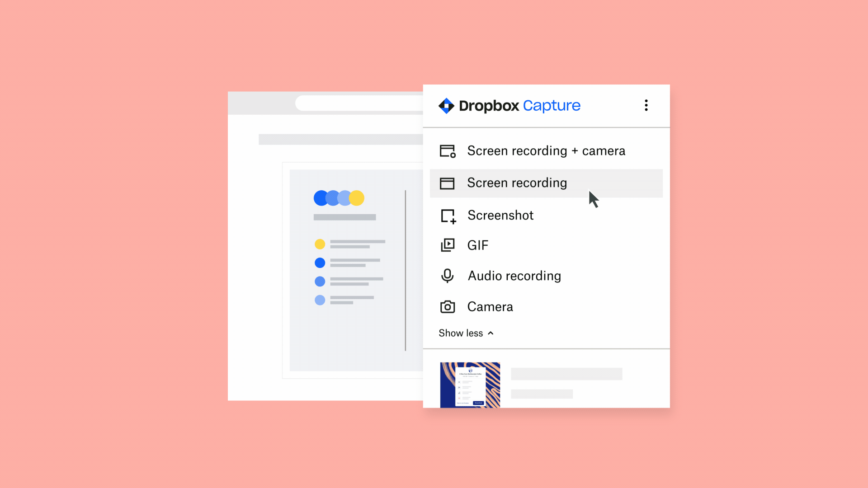The height and width of the screenshot is (488, 868).
Task: Collapse the expanded capture options list
Action: (x=466, y=333)
